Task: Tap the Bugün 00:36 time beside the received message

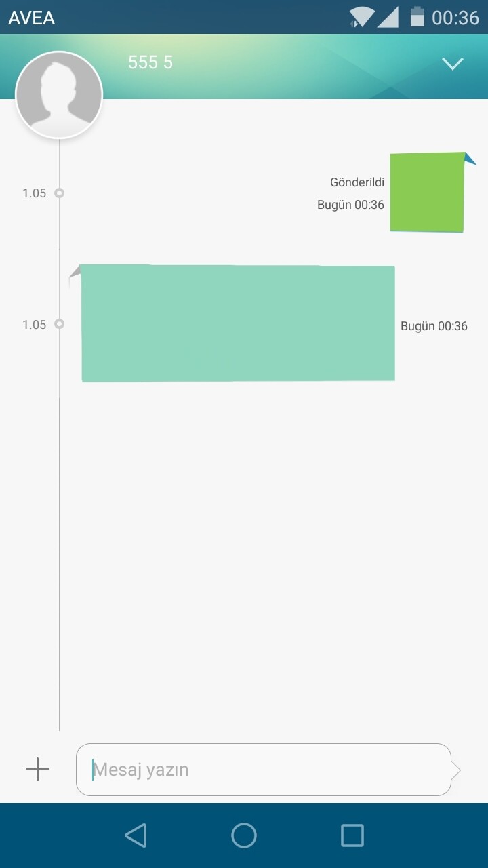Action: click(x=434, y=326)
